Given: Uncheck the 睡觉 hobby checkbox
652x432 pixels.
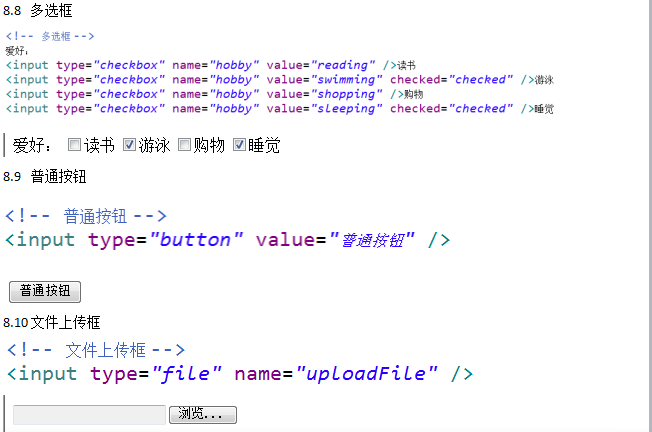Looking at the screenshot, I should (239, 145).
